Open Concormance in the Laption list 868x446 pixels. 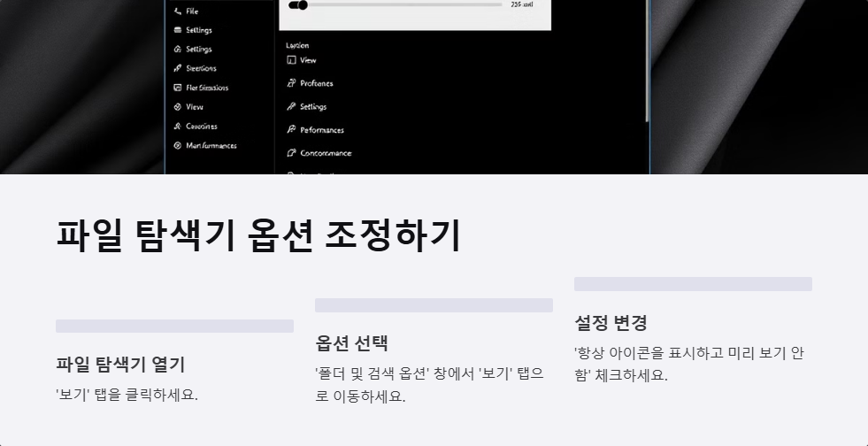pos(326,153)
